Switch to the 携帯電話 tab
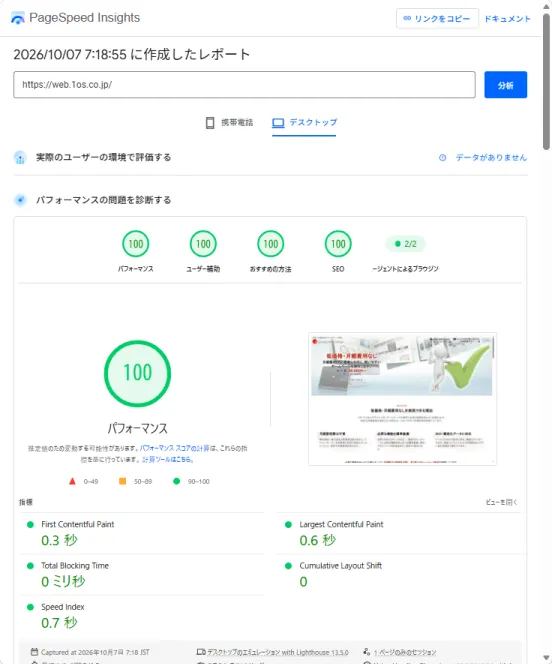This screenshot has height=664, width=552. click(x=229, y=123)
